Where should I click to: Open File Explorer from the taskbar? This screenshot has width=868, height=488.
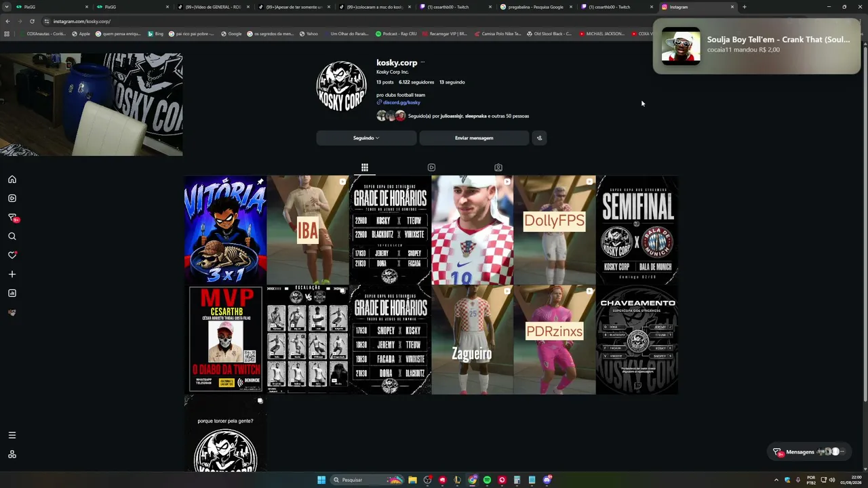(x=412, y=480)
